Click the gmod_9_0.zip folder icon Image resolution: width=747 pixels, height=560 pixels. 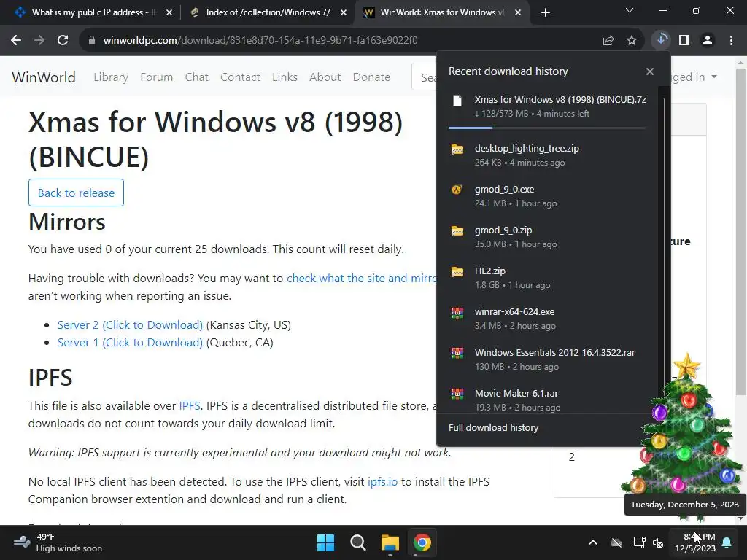457,230
